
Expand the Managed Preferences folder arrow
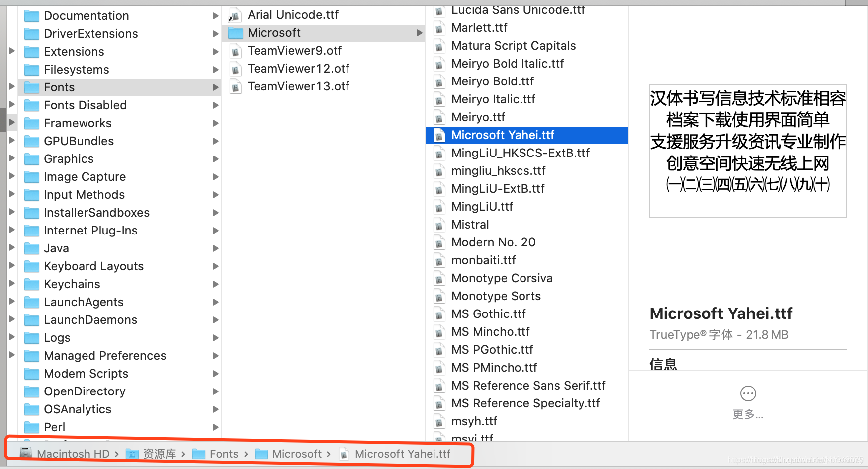pyautogui.click(x=216, y=356)
